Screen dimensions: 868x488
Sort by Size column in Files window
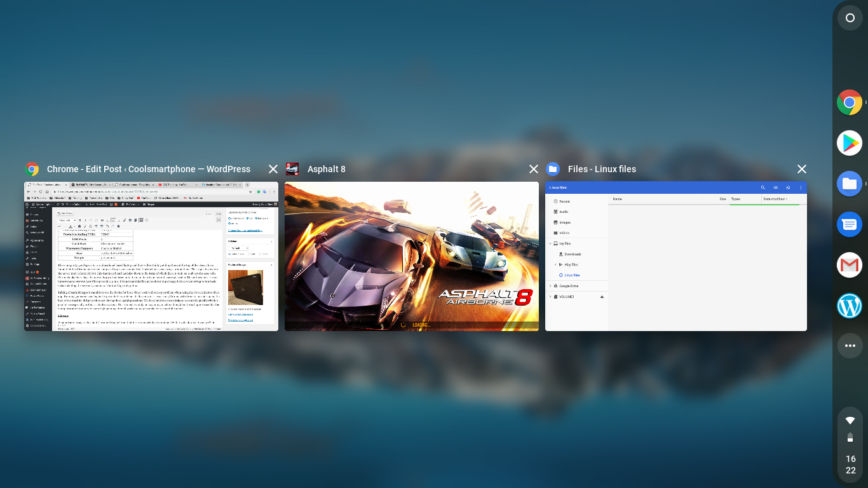(x=722, y=200)
